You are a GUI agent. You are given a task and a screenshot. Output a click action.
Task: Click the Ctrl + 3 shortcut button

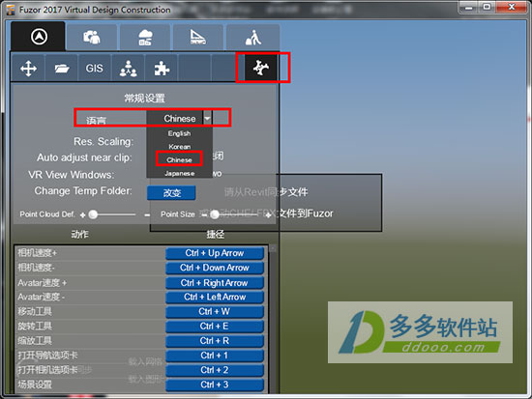click(215, 385)
